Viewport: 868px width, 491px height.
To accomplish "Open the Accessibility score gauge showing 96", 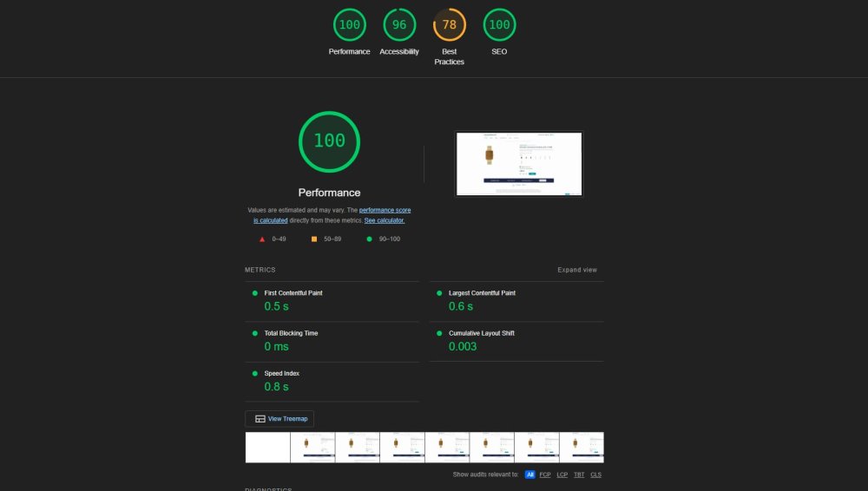I will (x=399, y=25).
